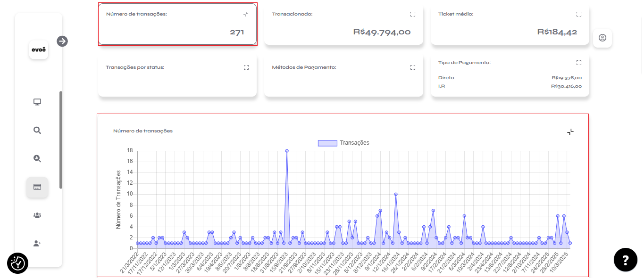The height and width of the screenshot is (279, 644).
Task: Click the R$30.416,00 I.R value
Action: 567,86
